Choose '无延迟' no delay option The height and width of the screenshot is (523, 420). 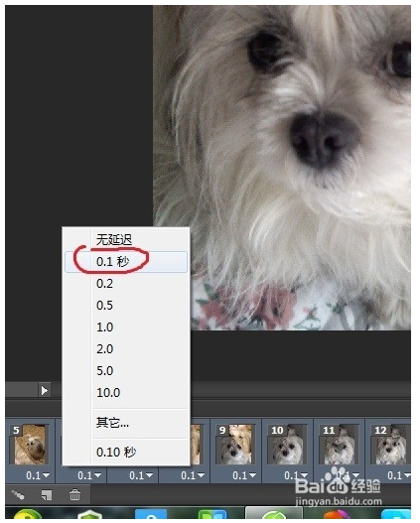coord(126,239)
